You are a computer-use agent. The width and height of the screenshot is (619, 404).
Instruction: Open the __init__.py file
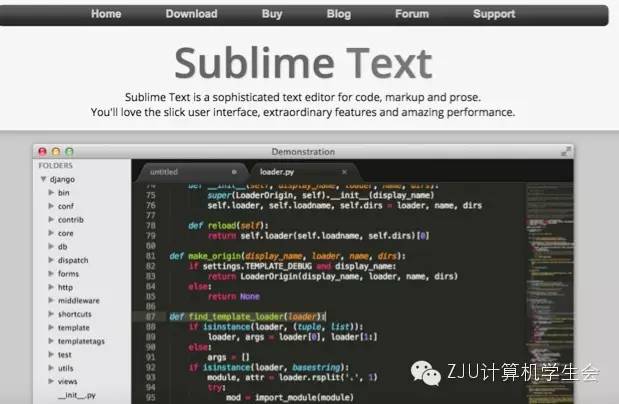click(77, 395)
